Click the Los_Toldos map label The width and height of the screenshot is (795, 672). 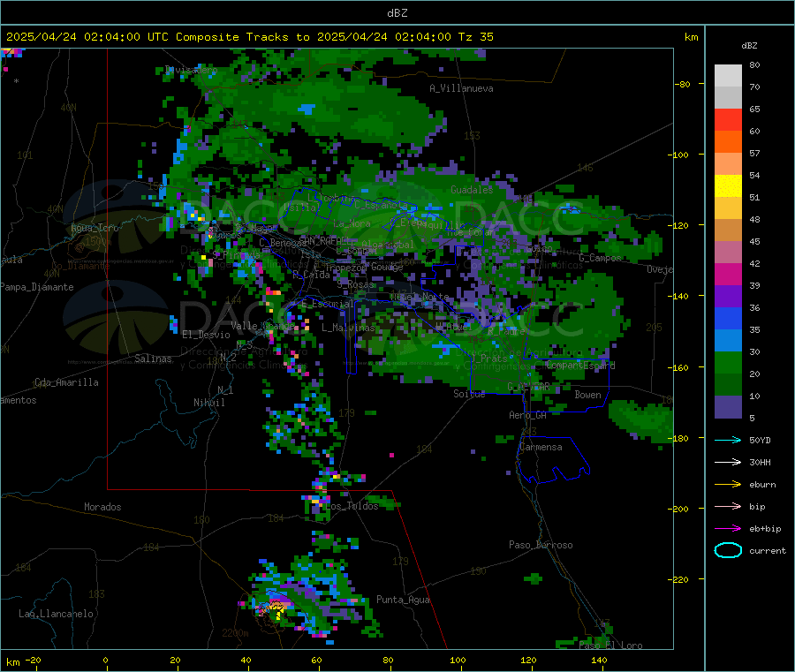point(352,506)
